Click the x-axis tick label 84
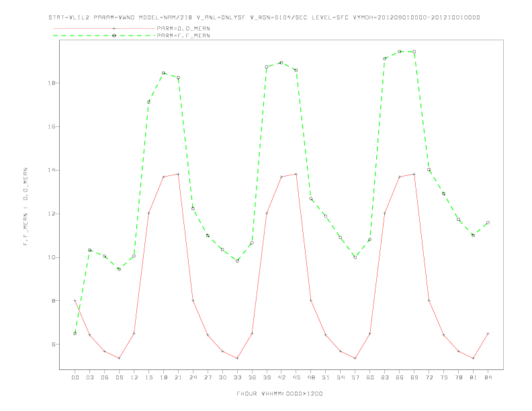 [x=488, y=377]
